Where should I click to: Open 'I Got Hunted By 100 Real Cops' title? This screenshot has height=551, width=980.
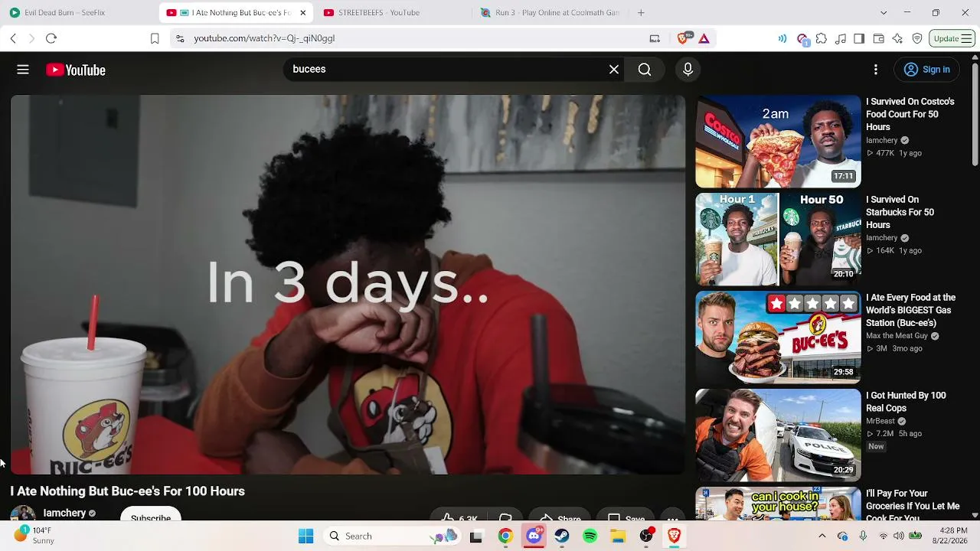(x=906, y=402)
